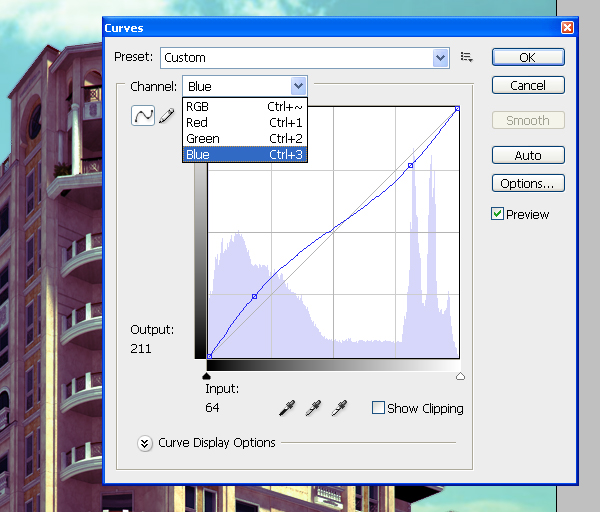This screenshot has width=600, height=512.
Task: Close the Curves dialog window
Action: point(568,28)
